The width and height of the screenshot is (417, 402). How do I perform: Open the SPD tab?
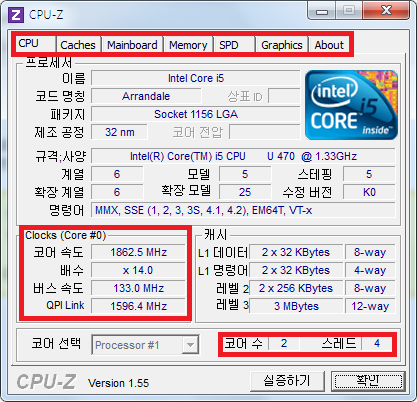[x=234, y=45]
